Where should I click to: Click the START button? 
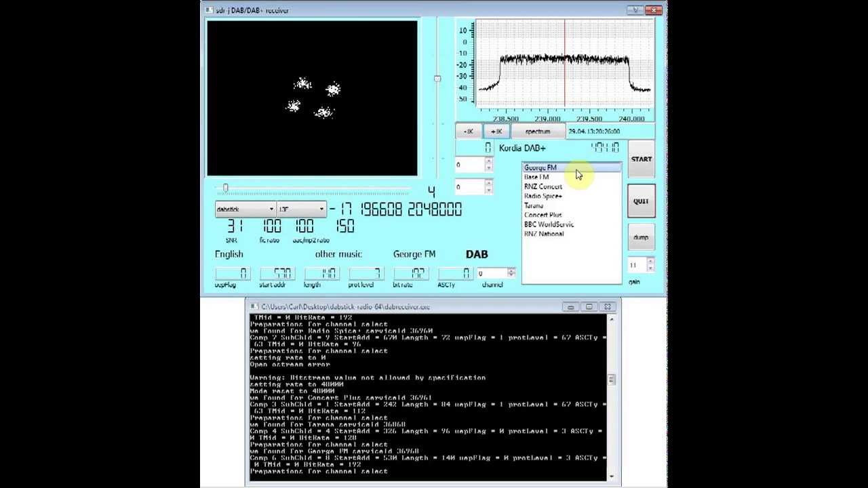pyautogui.click(x=642, y=159)
